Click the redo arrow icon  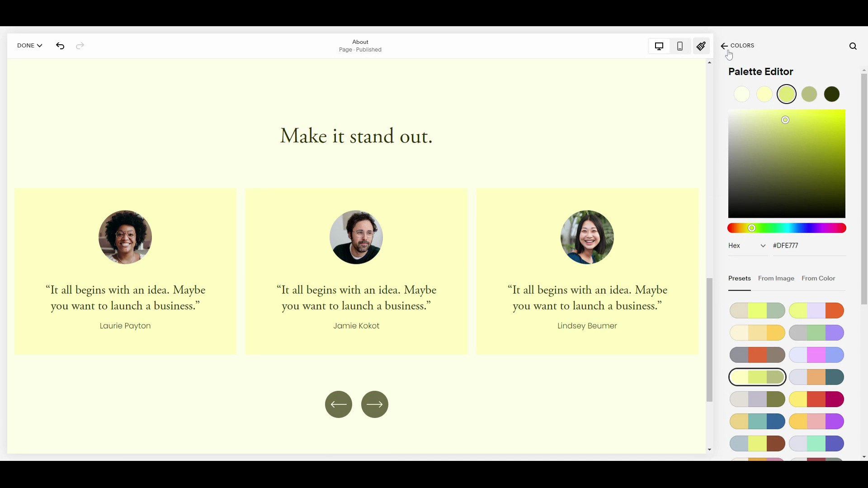tap(80, 46)
